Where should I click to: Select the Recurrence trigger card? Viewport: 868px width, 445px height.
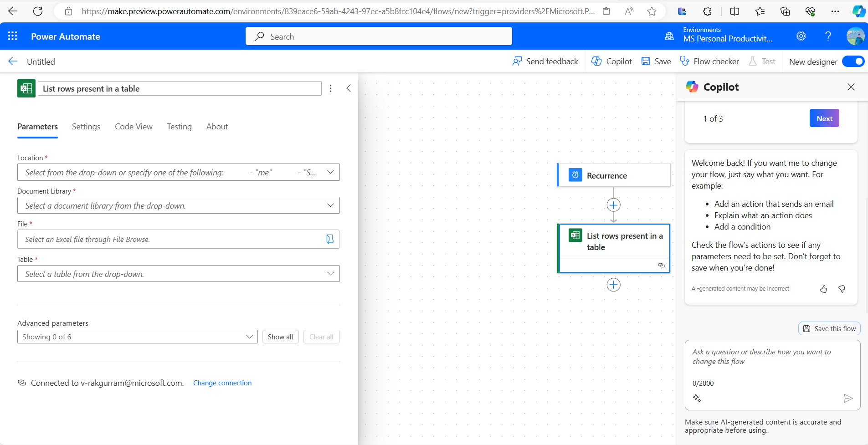tap(614, 175)
